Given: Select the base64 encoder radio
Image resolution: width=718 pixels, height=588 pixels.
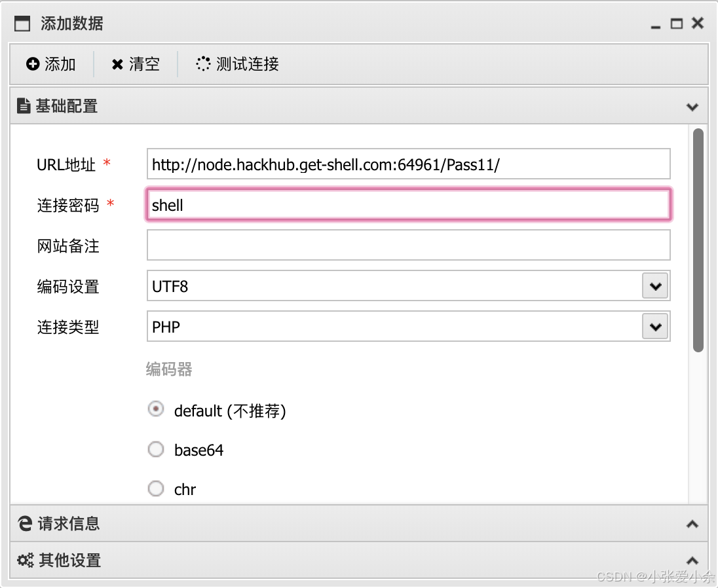Looking at the screenshot, I should coord(156,449).
